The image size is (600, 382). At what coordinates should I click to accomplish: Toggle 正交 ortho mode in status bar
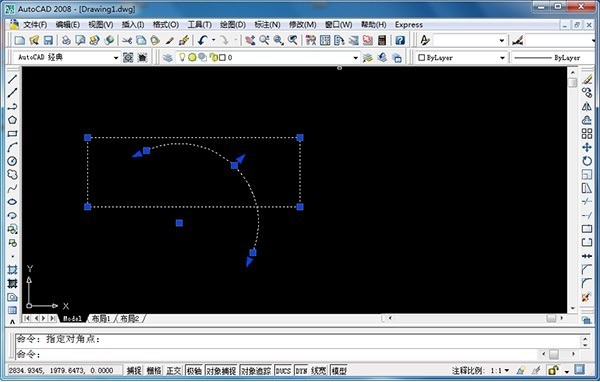click(174, 371)
